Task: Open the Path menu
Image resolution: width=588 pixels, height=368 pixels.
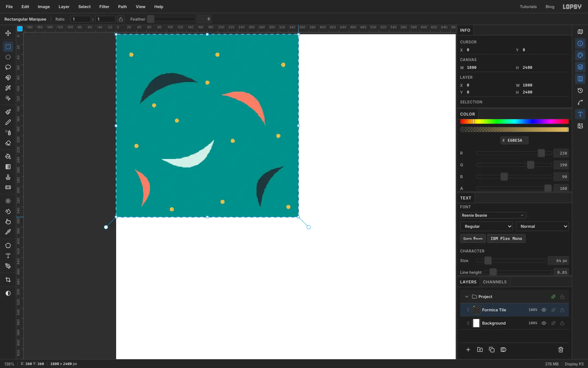Action: (122, 7)
